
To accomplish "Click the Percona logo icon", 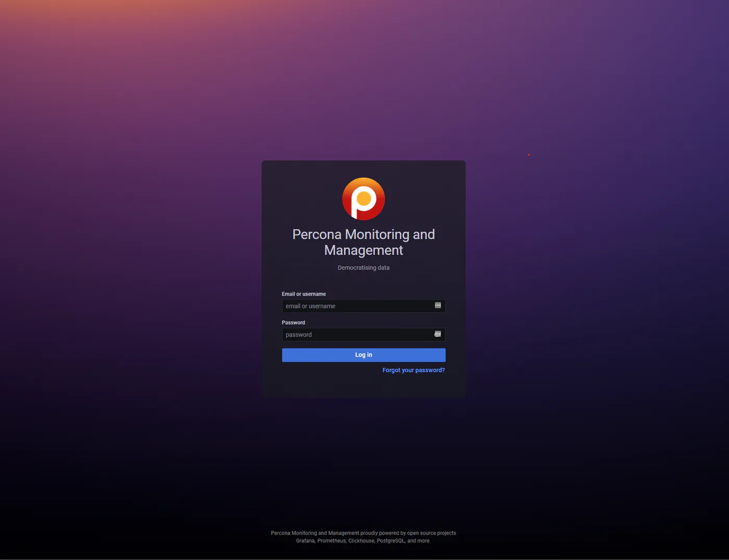I will click(x=363, y=198).
